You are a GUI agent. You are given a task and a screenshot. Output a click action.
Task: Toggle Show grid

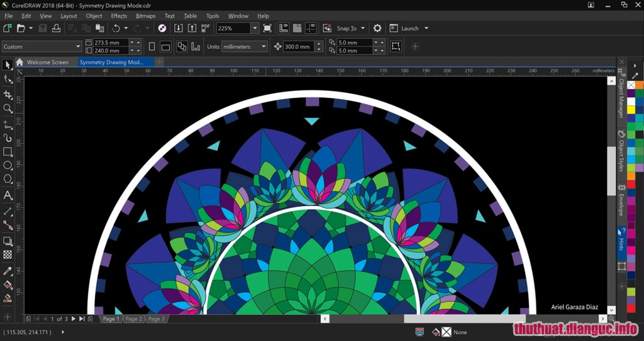(297, 28)
